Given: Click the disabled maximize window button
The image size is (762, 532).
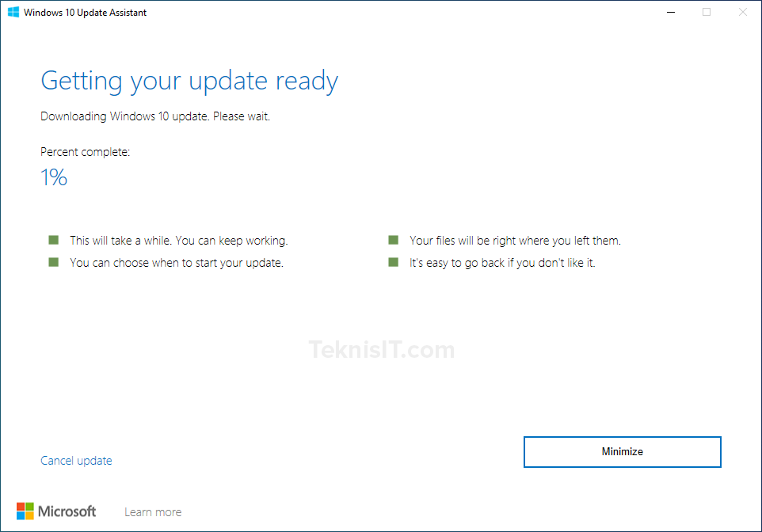Looking at the screenshot, I should point(707,12).
